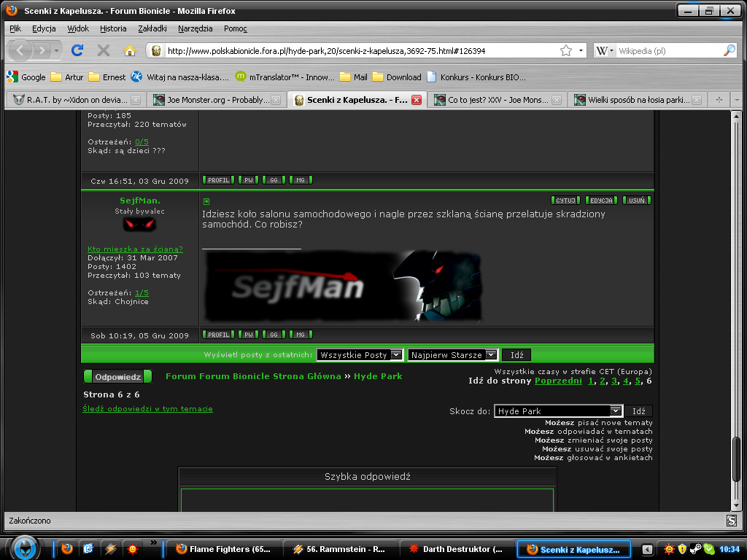Screen dimensions: 747x560
Task: Open the Hyde Park breadcrumb link
Action: pos(378,376)
